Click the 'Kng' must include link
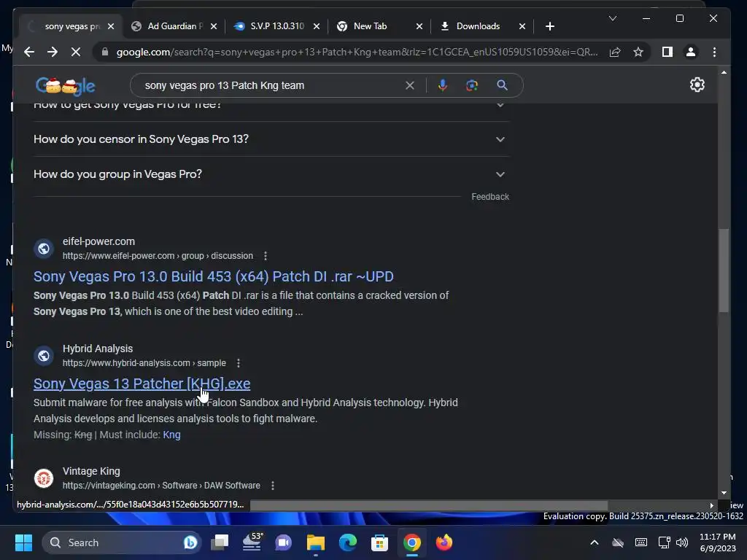 [x=171, y=435]
